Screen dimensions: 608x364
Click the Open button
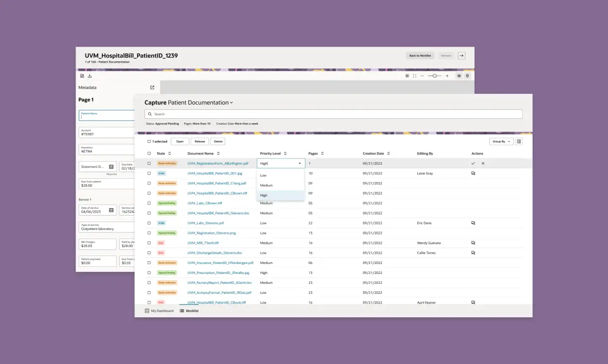click(x=180, y=141)
